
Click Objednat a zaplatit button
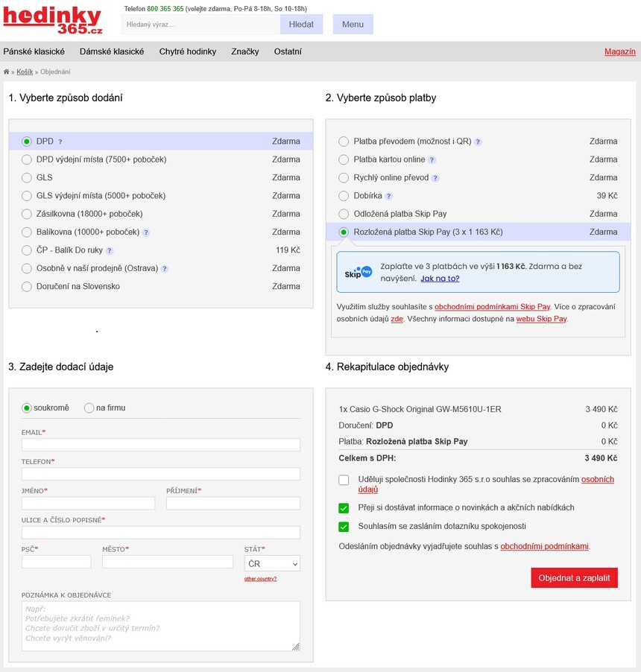coord(574,578)
